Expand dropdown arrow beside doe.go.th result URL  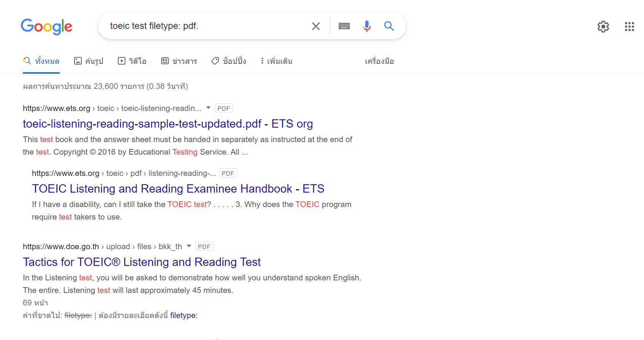click(189, 246)
